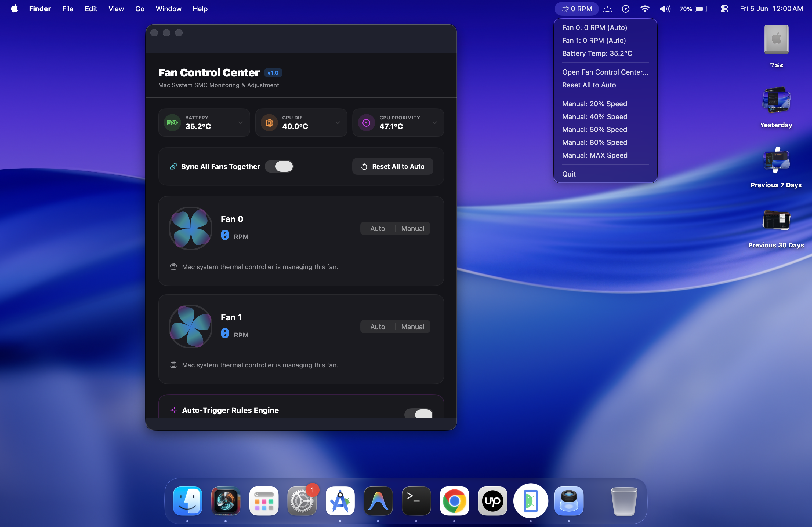Image resolution: width=812 pixels, height=527 pixels.
Task: Click the date and time clock
Action: click(x=771, y=9)
